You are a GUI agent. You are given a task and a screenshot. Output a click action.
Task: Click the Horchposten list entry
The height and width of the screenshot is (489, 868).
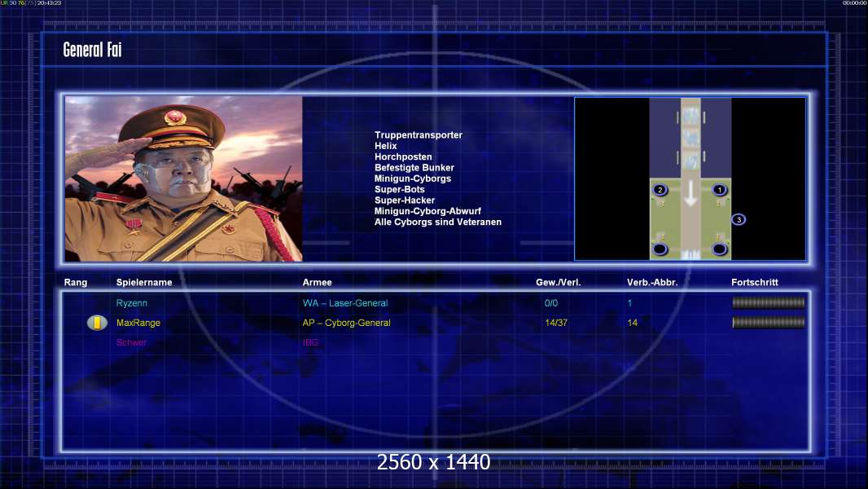point(403,156)
